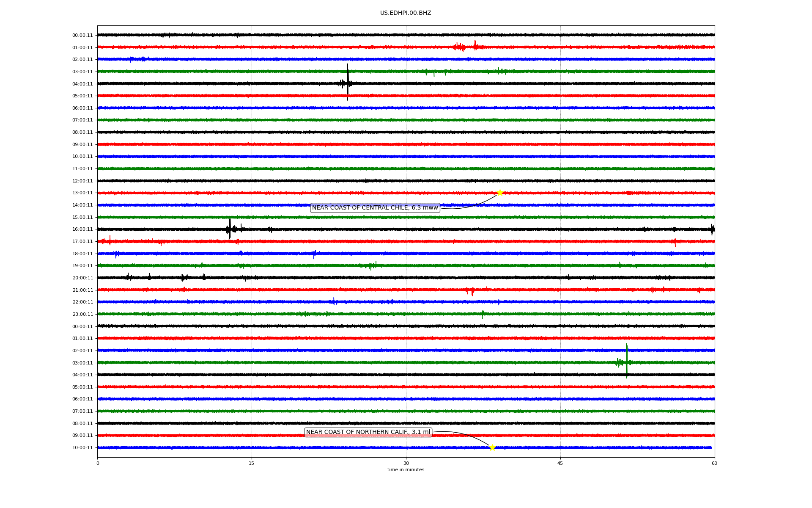812x508 pixels.
Task: Click the US.EDHPI.00.BHZ plot title
Action: coord(405,13)
